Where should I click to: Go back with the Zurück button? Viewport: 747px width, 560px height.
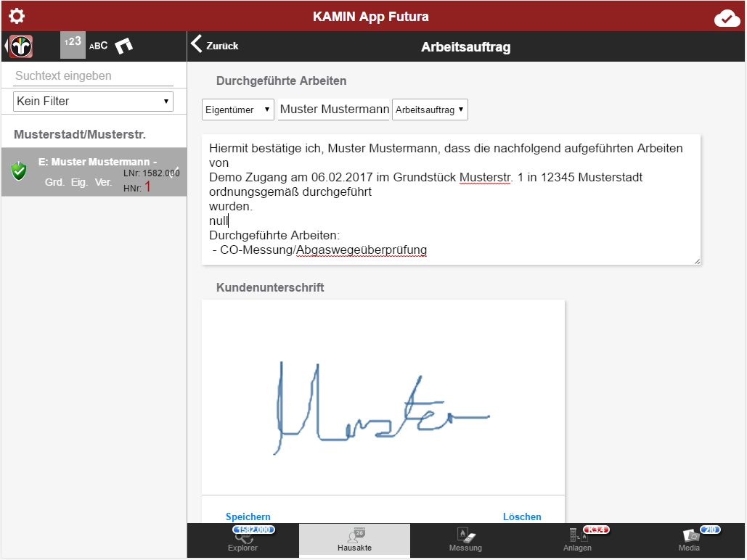215,46
